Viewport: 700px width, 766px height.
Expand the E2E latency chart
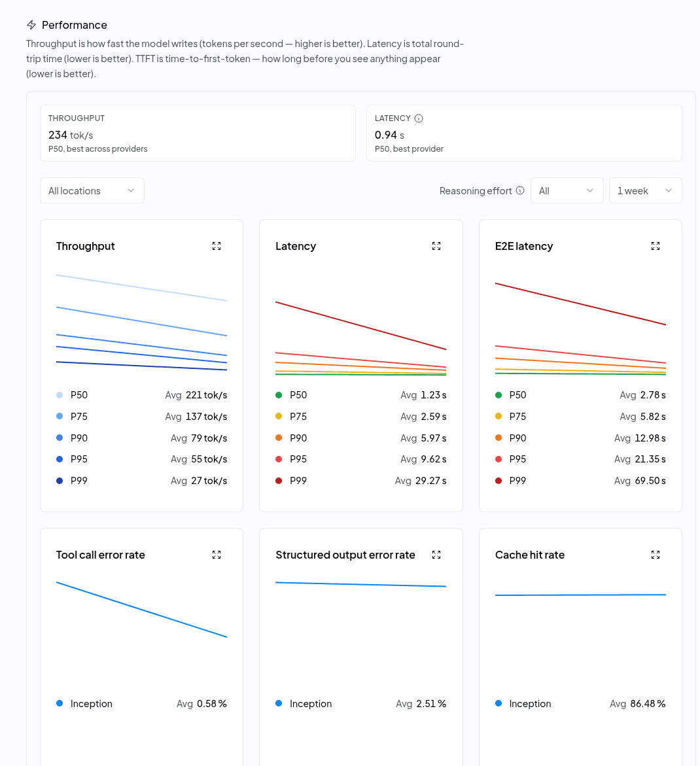coord(656,246)
